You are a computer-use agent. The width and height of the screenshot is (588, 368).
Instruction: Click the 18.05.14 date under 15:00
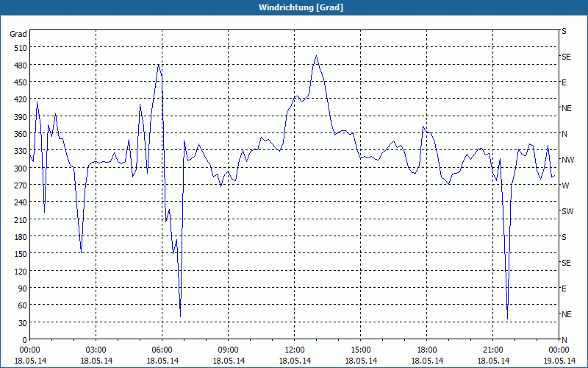361,361
